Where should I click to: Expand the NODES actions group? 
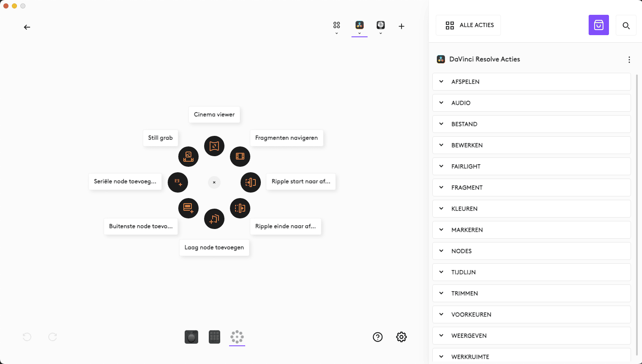tap(531, 251)
